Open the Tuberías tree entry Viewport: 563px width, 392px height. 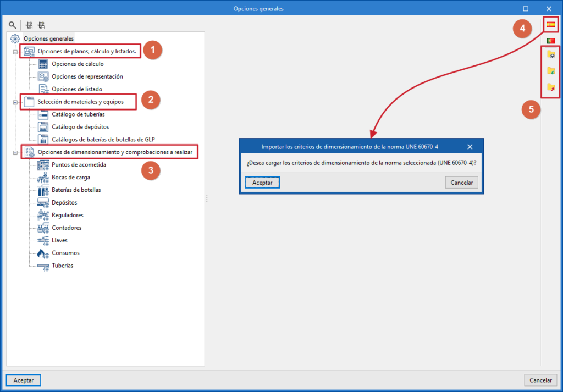tap(63, 266)
